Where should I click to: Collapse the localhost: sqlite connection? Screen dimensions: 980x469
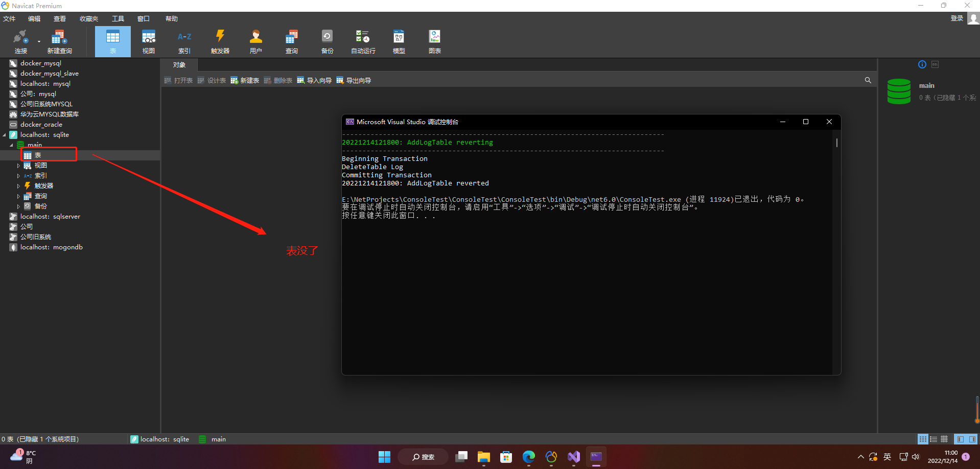point(5,135)
